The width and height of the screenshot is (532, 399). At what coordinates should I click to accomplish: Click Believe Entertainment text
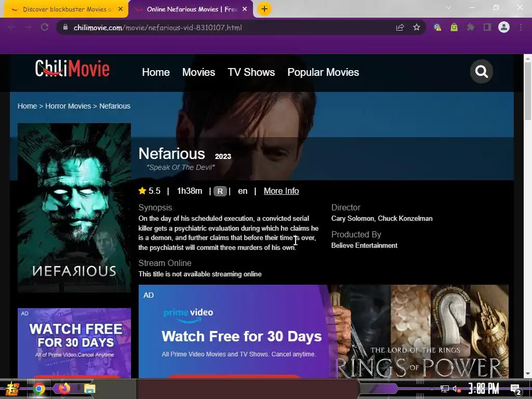(364, 245)
